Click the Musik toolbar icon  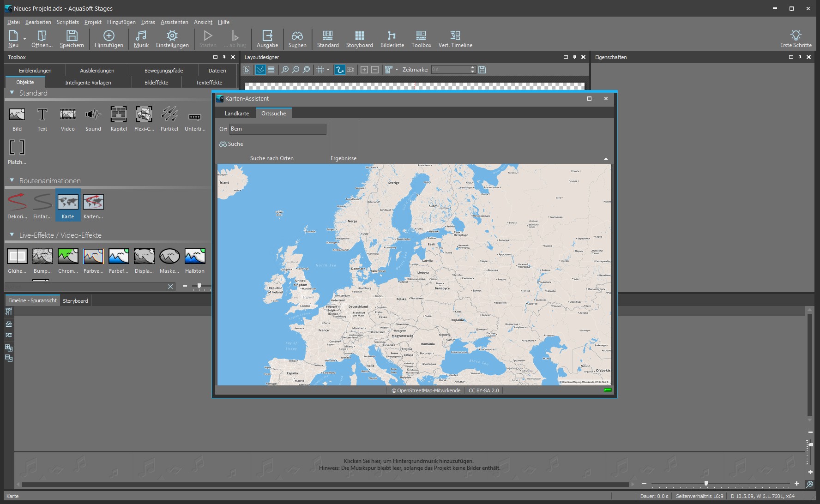coord(141,36)
